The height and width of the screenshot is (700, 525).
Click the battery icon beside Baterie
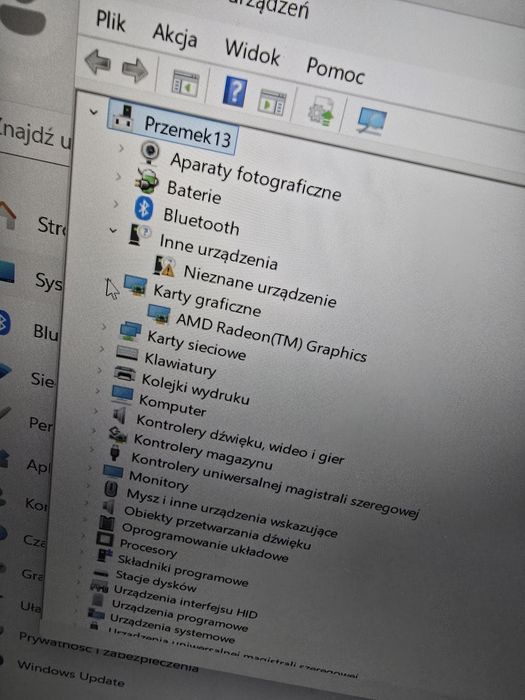tap(147, 180)
